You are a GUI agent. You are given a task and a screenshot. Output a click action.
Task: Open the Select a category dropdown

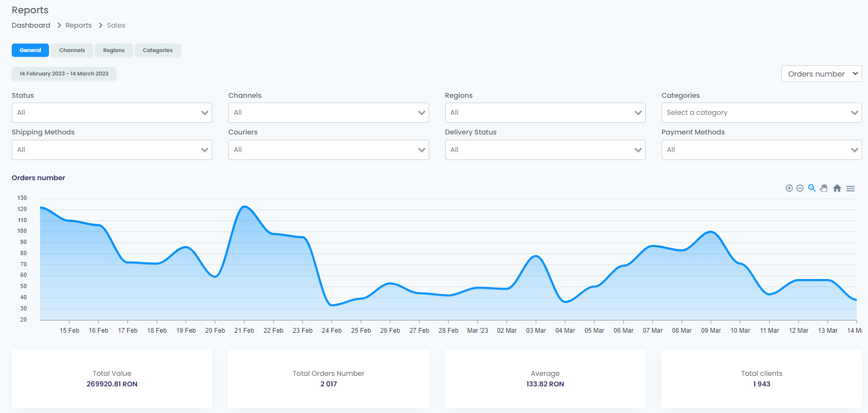[x=762, y=113]
